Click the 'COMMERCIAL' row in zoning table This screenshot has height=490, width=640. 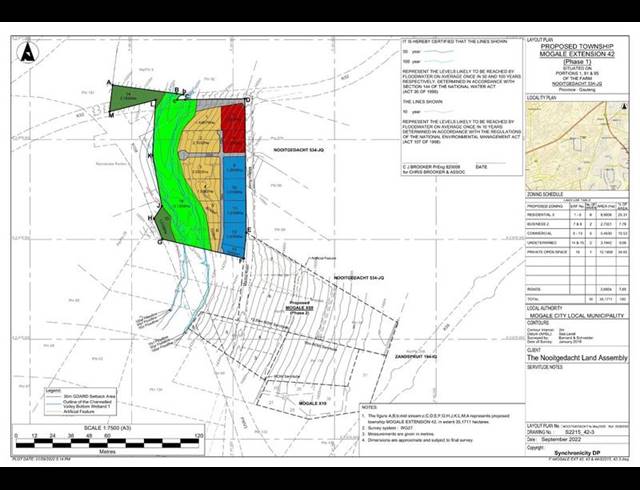pos(577,233)
